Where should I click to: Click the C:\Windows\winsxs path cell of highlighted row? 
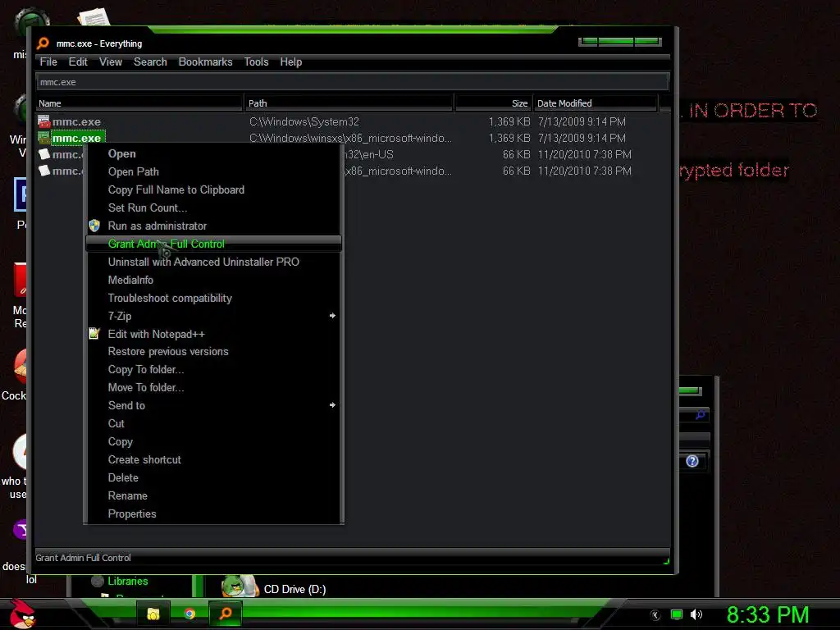point(350,138)
